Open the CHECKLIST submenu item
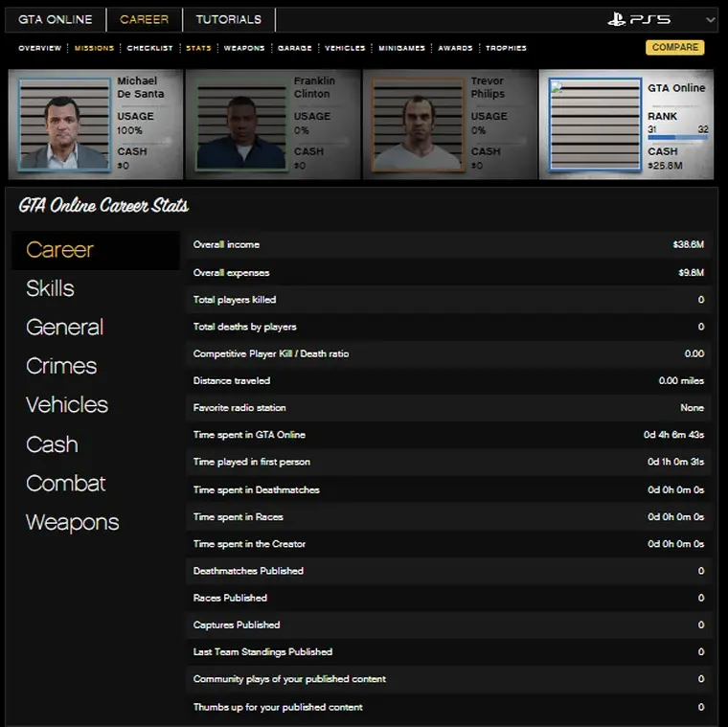This screenshot has height=727, width=728. click(x=149, y=48)
